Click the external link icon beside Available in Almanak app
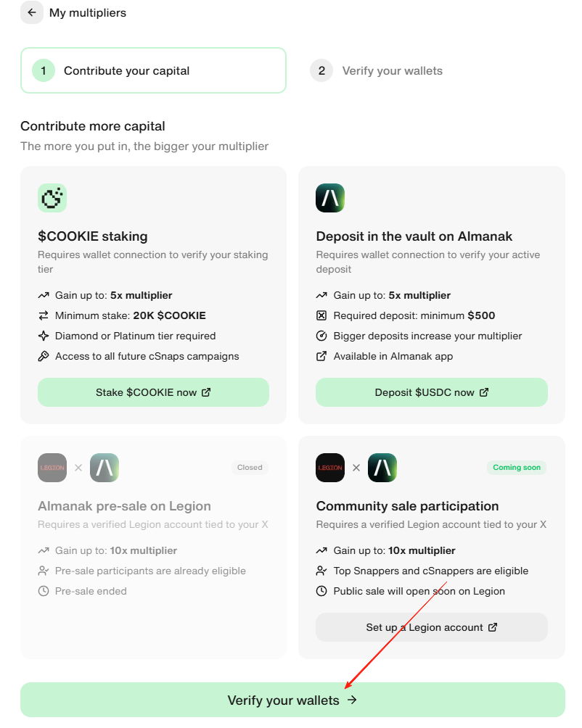Image resolution: width=582 pixels, height=728 pixels. 320,356
